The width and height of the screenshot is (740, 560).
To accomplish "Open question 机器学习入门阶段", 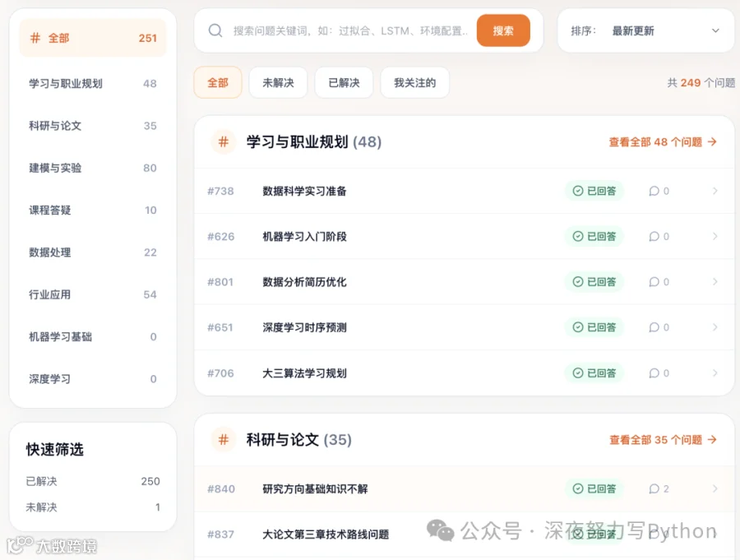I will coord(304,236).
